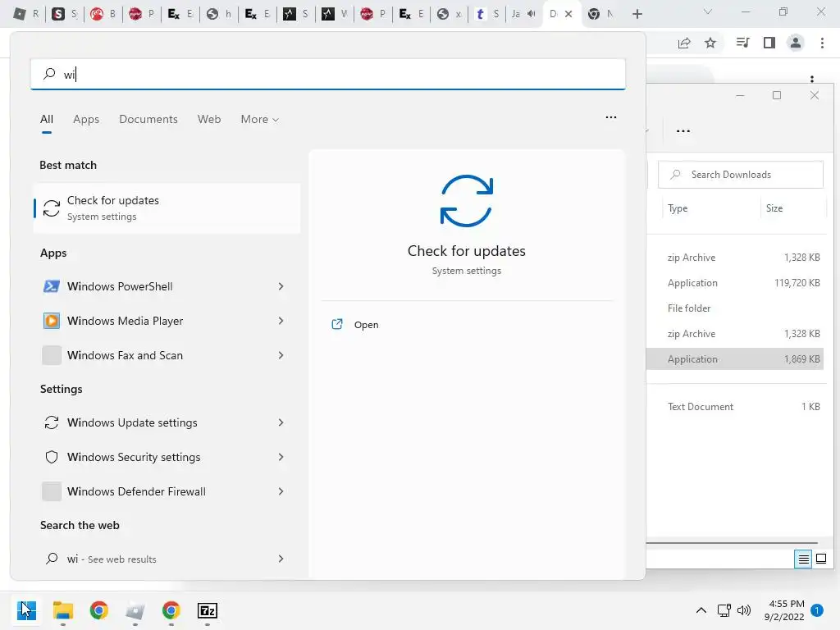Screen dimensions: 840x630
Task: Open notification center badge
Action: [x=816, y=610]
